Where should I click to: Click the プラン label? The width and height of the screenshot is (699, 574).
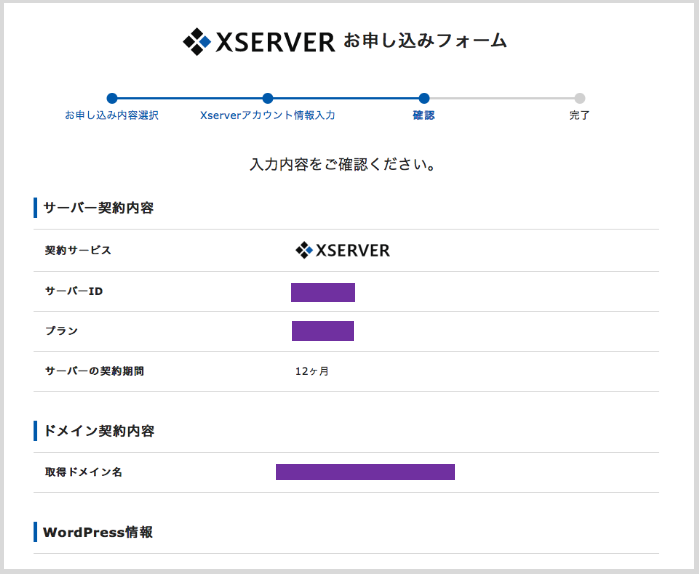62,331
